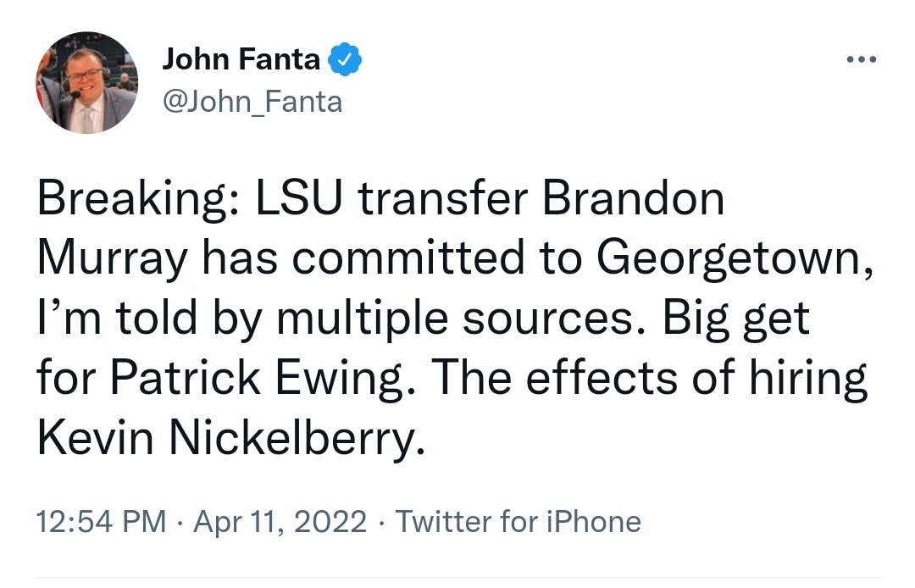Open the three-dot more options menu

(x=862, y=59)
